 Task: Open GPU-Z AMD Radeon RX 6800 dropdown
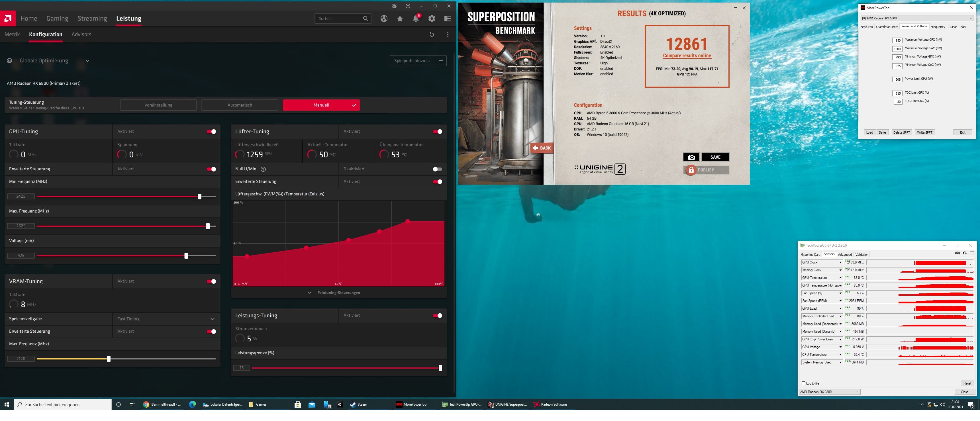point(830,392)
